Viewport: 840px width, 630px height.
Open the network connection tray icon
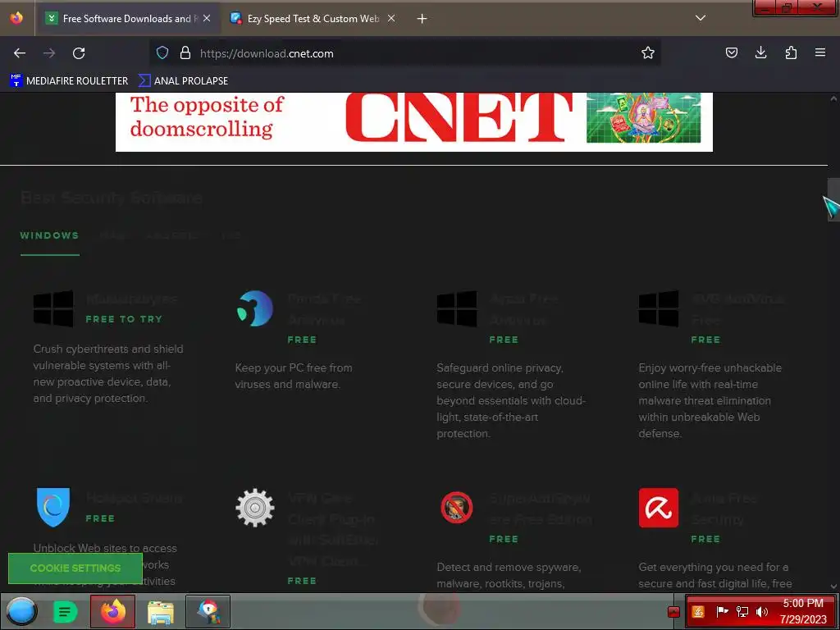(742, 611)
